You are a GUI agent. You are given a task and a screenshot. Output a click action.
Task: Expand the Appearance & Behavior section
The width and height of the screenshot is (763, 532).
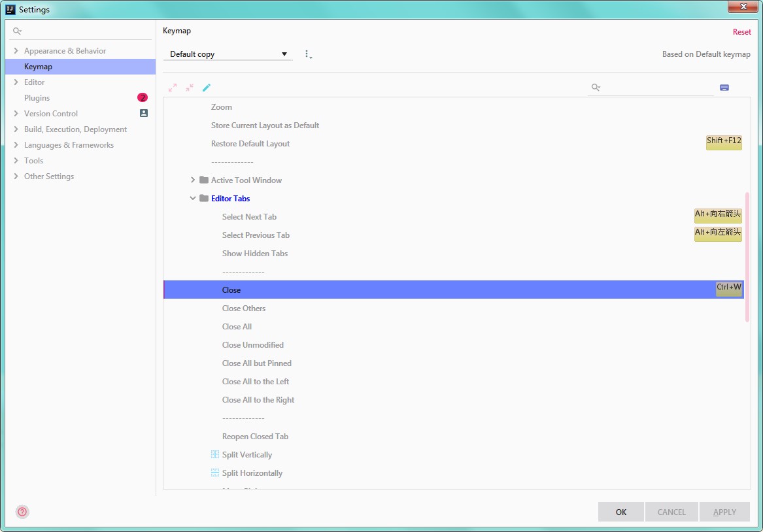pyautogui.click(x=16, y=50)
